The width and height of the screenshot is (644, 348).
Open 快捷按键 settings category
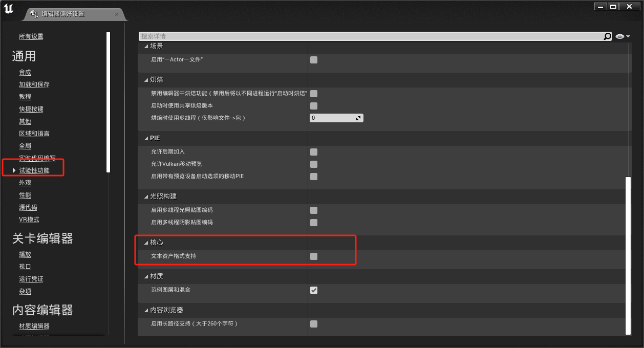coord(31,109)
